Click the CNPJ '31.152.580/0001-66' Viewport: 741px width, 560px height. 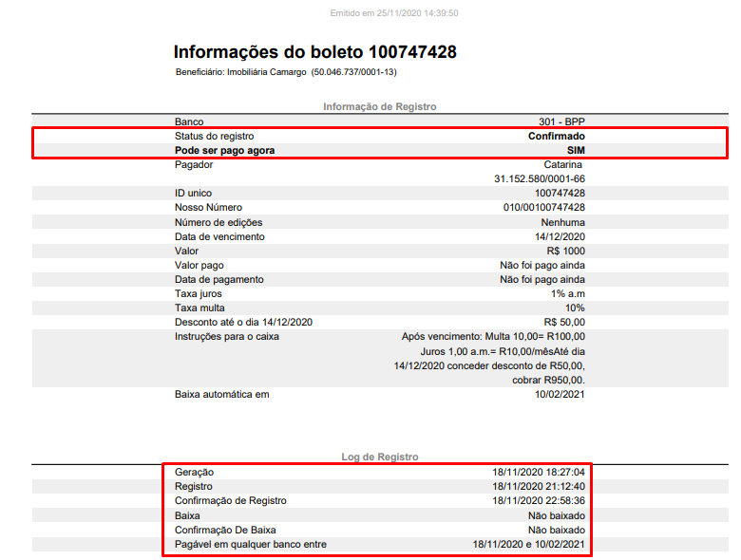click(x=540, y=179)
